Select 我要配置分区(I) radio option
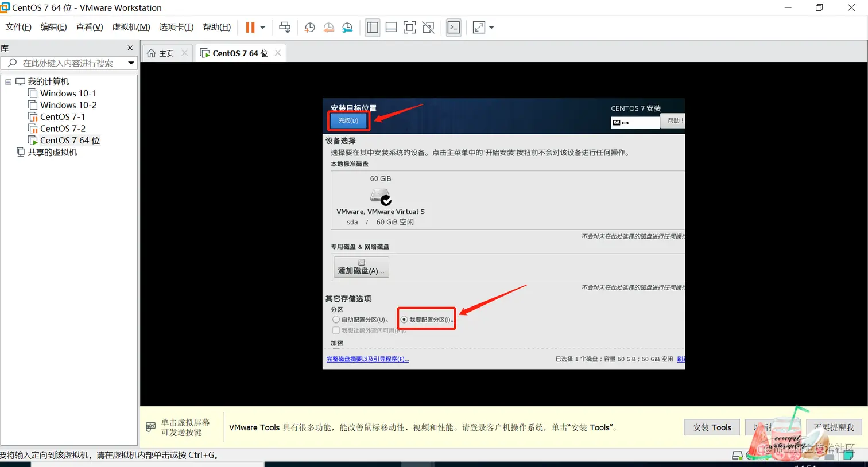The width and height of the screenshot is (868, 467). point(404,320)
